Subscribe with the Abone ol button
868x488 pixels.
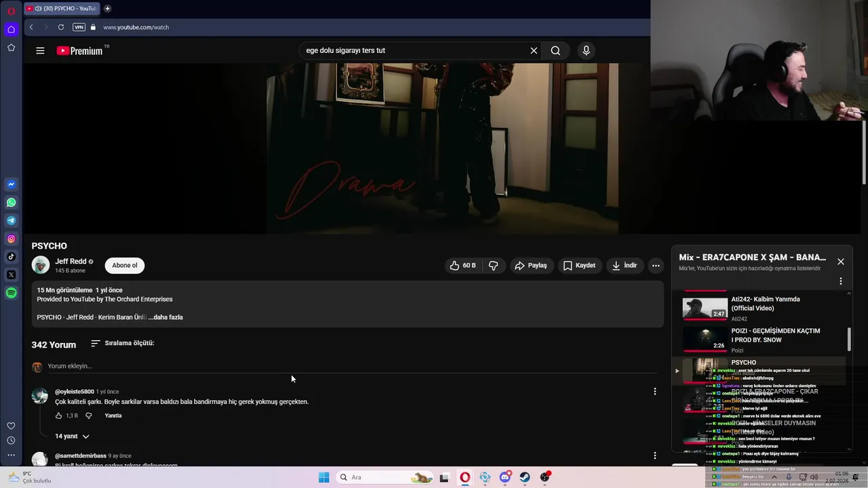tap(125, 265)
